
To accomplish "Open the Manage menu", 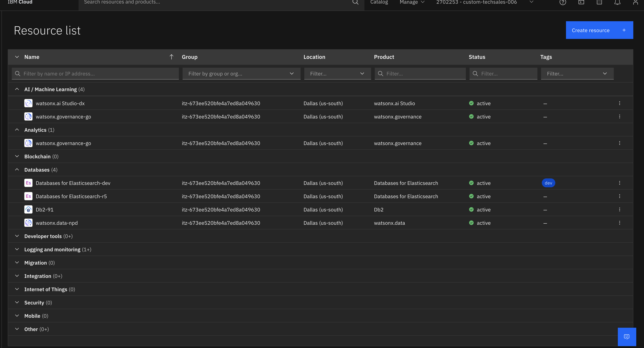I will coord(412,2).
